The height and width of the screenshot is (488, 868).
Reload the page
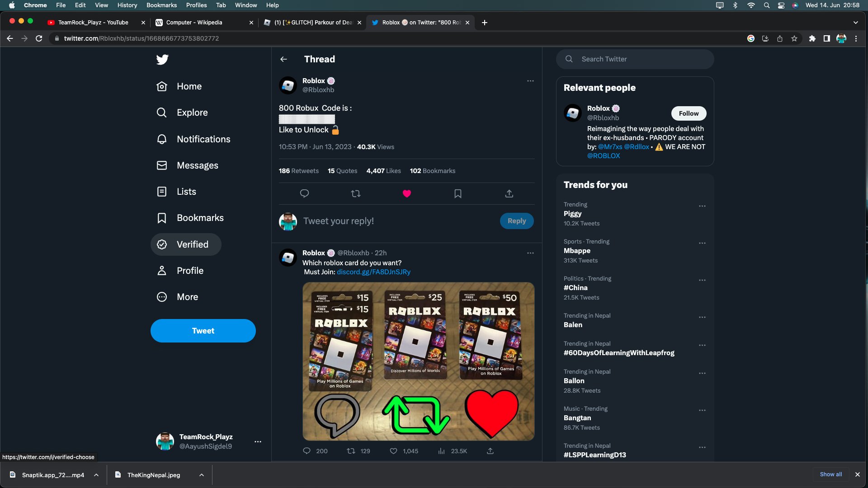(39, 38)
